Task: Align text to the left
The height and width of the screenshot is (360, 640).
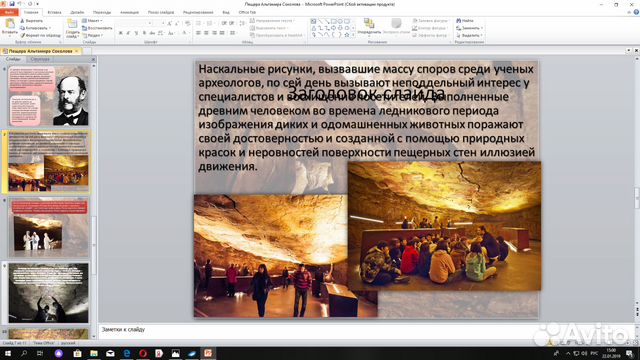Action: point(198,33)
